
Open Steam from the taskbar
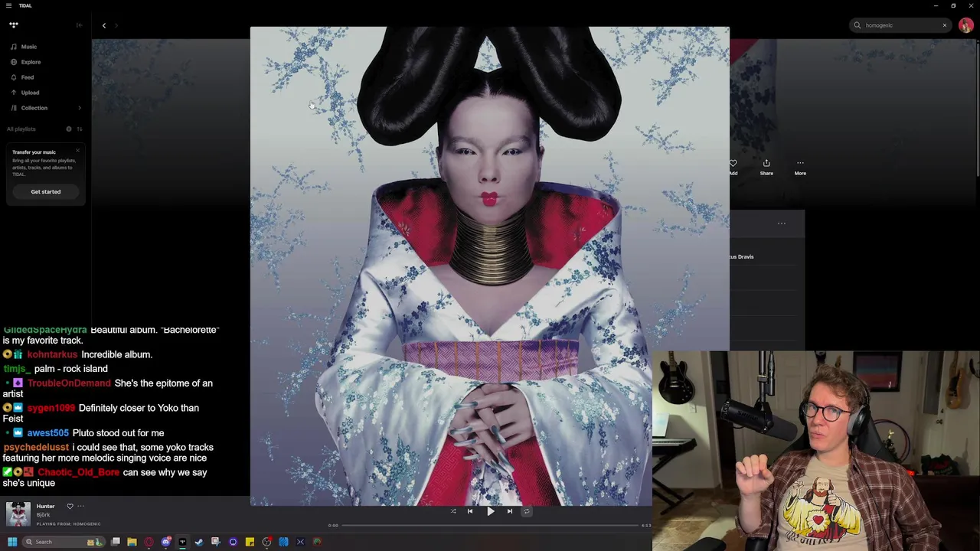(x=199, y=542)
